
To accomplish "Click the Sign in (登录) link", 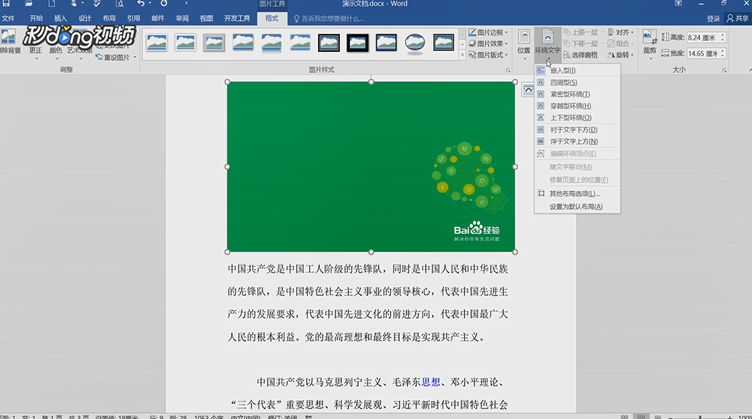I will (x=713, y=18).
